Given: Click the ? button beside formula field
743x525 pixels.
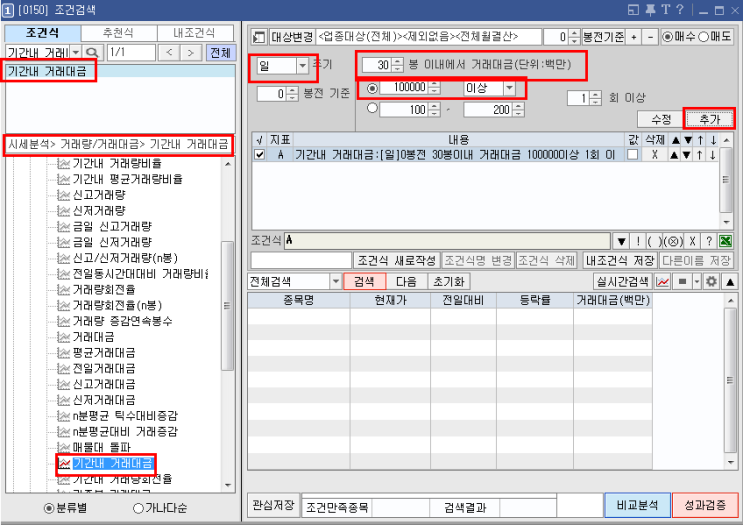Looking at the screenshot, I should 709,241.
